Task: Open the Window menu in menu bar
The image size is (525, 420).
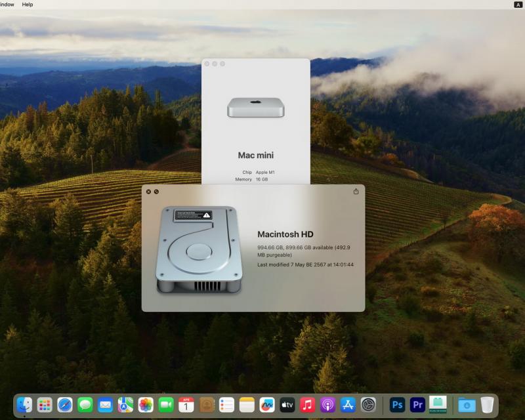Action: click(x=7, y=5)
